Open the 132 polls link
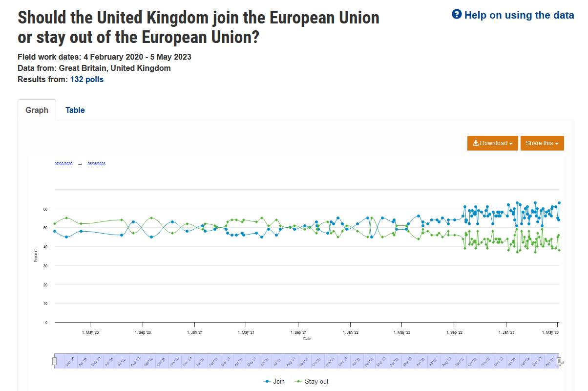Screen dimensions: 588x391 coord(87,79)
